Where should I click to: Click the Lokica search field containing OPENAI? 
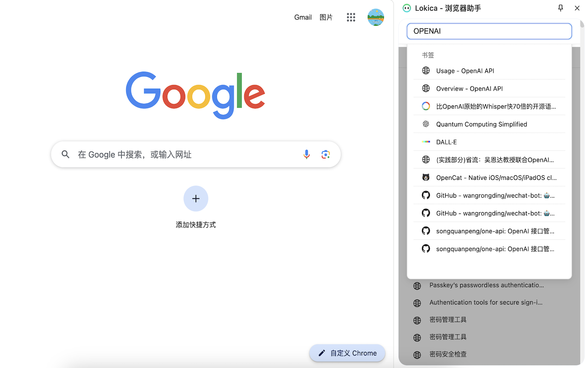click(x=489, y=31)
